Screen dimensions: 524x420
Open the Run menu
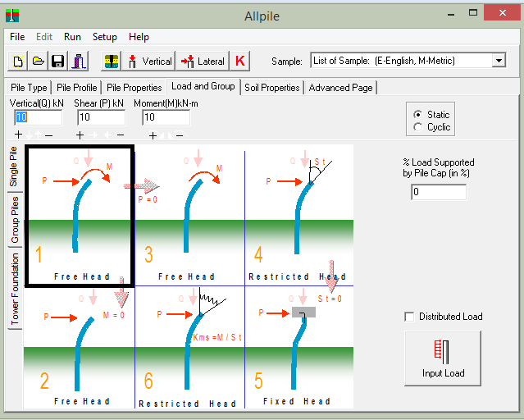pyautogui.click(x=72, y=37)
